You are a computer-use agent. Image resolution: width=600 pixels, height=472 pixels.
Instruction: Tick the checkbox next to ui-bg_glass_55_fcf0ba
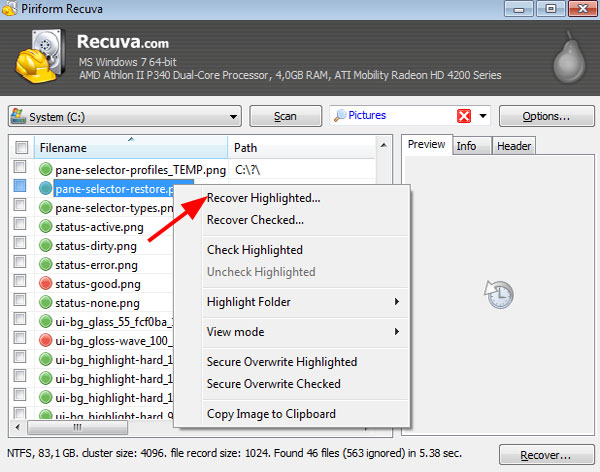coord(20,318)
